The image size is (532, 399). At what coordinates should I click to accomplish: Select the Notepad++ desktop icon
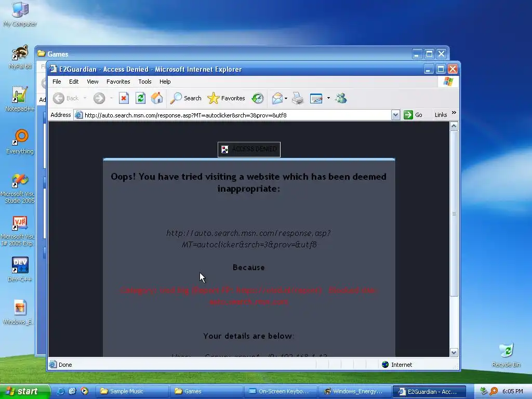[20, 99]
